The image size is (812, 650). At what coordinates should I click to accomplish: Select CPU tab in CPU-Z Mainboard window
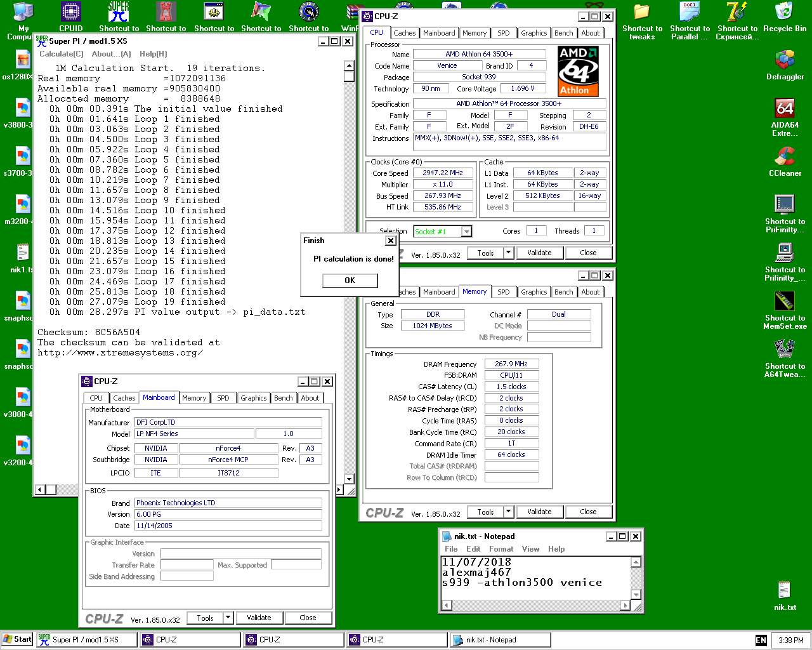96,398
